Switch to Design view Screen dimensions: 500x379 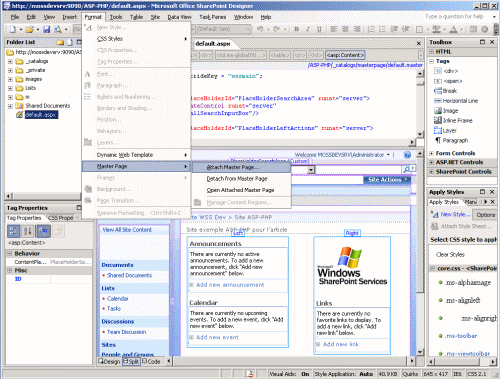pos(110,361)
